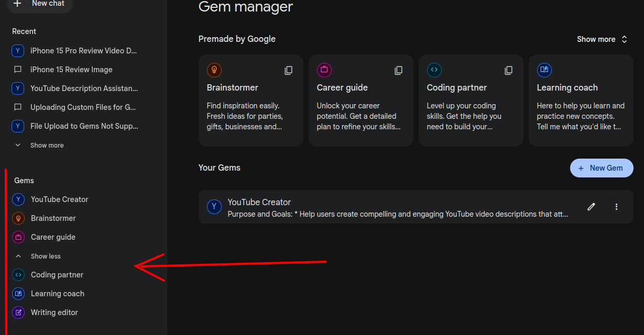Edit the YouTube Creator gem with pencil
This screenshot has height=335, width=644.
[592, 207]
